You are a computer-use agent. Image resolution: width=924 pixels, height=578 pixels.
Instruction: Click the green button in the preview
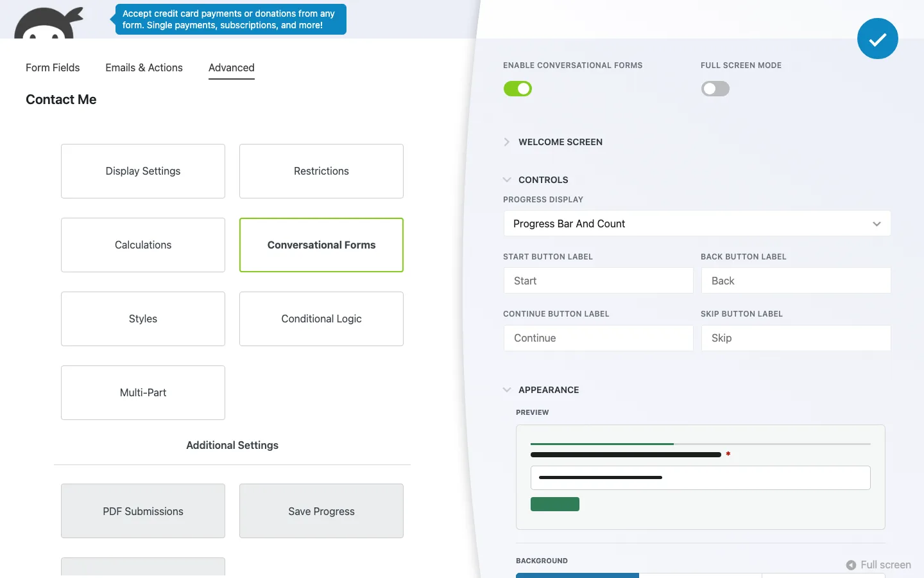555,504
